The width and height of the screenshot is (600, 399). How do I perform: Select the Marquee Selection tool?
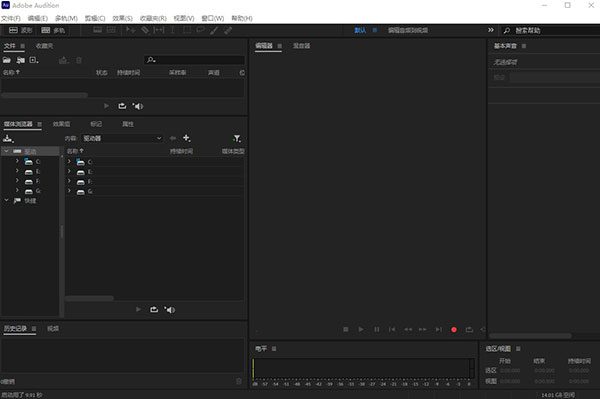click(187, 30)
